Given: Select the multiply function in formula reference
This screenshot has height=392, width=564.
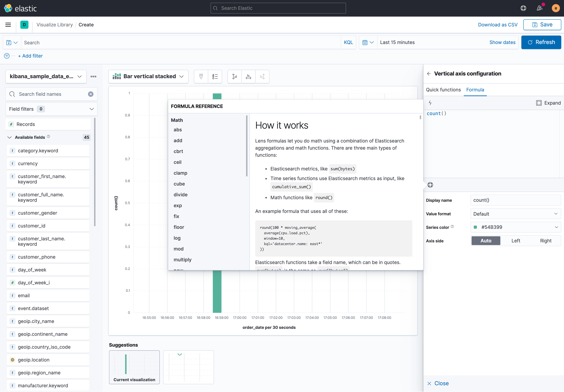Looking at the screenshot, I should [182, 260].
